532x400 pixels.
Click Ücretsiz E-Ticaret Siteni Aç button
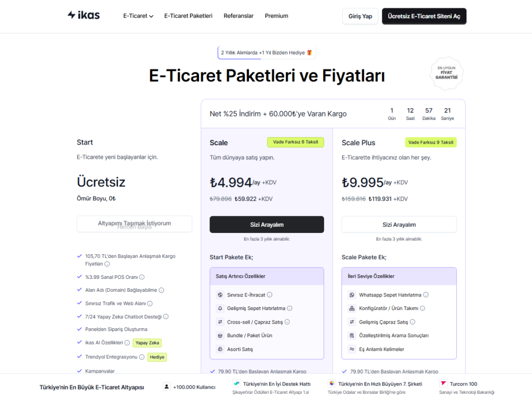click(424, 16)
